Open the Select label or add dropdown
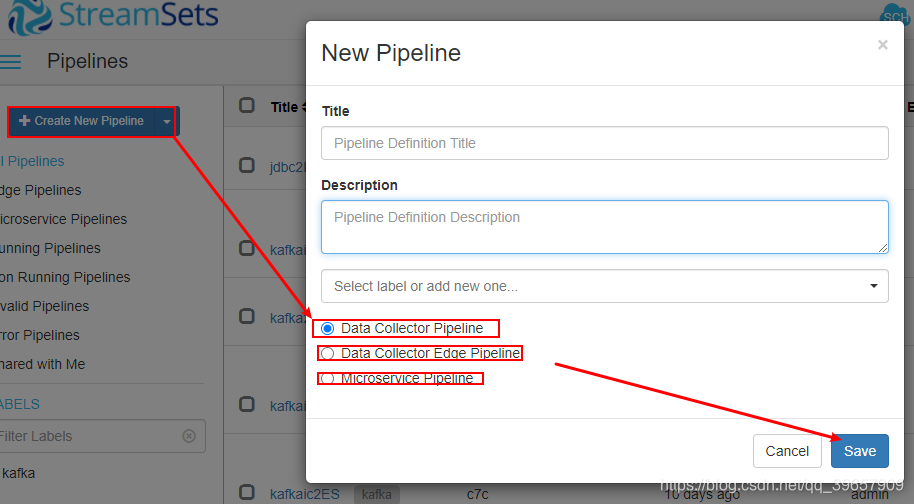Screen dimensions: 914x504 (604, 286)
